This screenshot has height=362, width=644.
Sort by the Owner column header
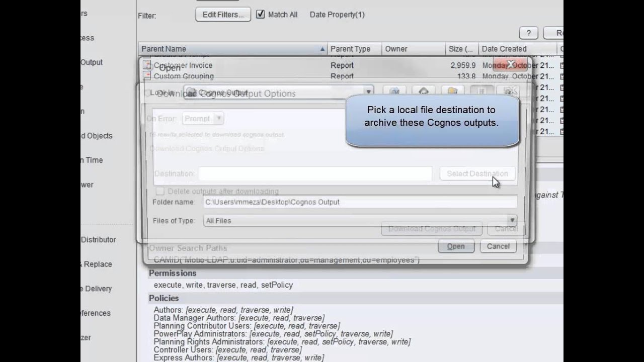click(x=413, y=49)
